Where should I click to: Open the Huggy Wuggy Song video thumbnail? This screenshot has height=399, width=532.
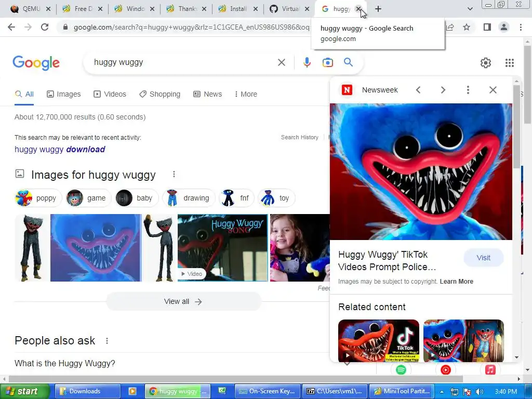pos(222,248)
